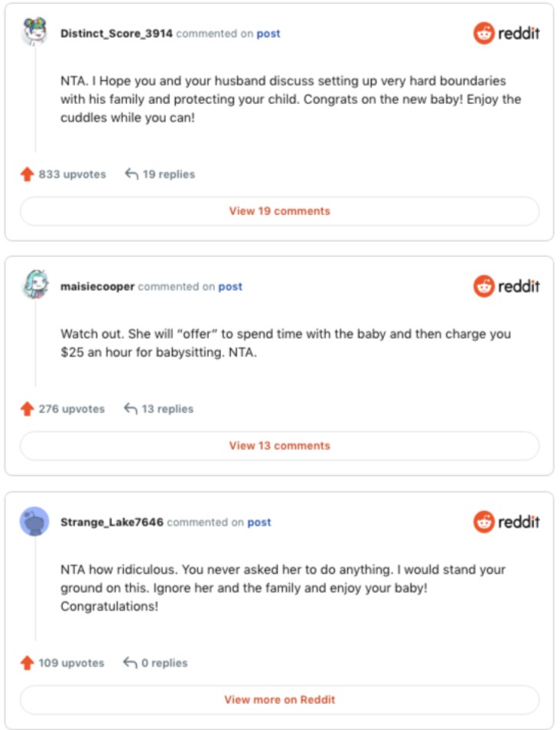Image resolution: width=560 pixels, height=730 pixels.
Task: Expand the View 13 comments button
Action: 279,445
